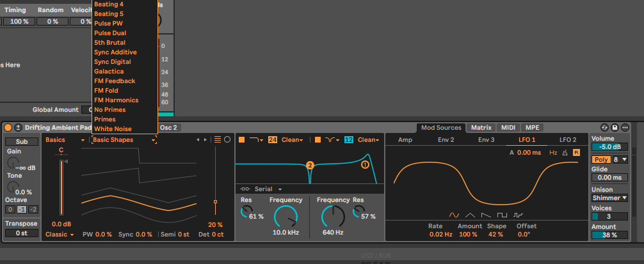Click filter node 2 in display
644x264 pixels.
[310, 166]
